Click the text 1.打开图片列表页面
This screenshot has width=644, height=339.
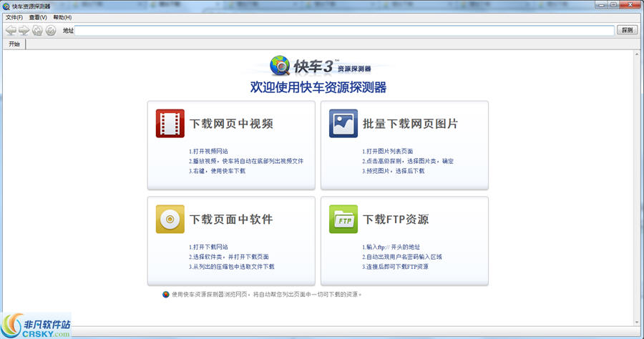pos(387,151)
